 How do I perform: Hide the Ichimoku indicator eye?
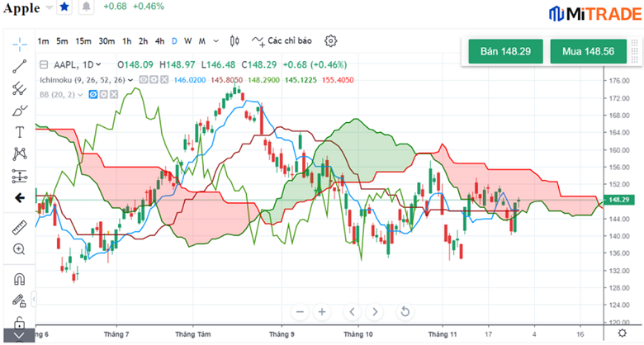point(143,80)
